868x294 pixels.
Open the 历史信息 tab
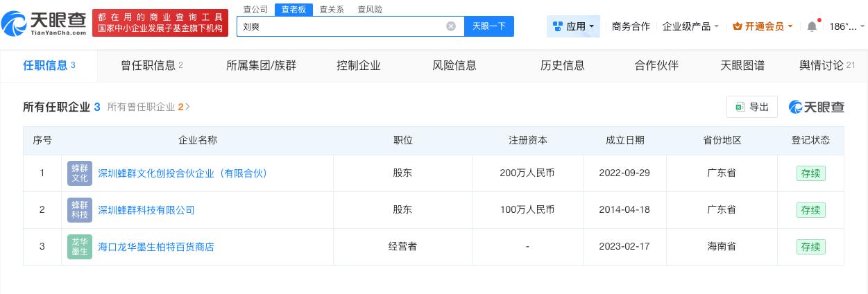pos(563,65)
